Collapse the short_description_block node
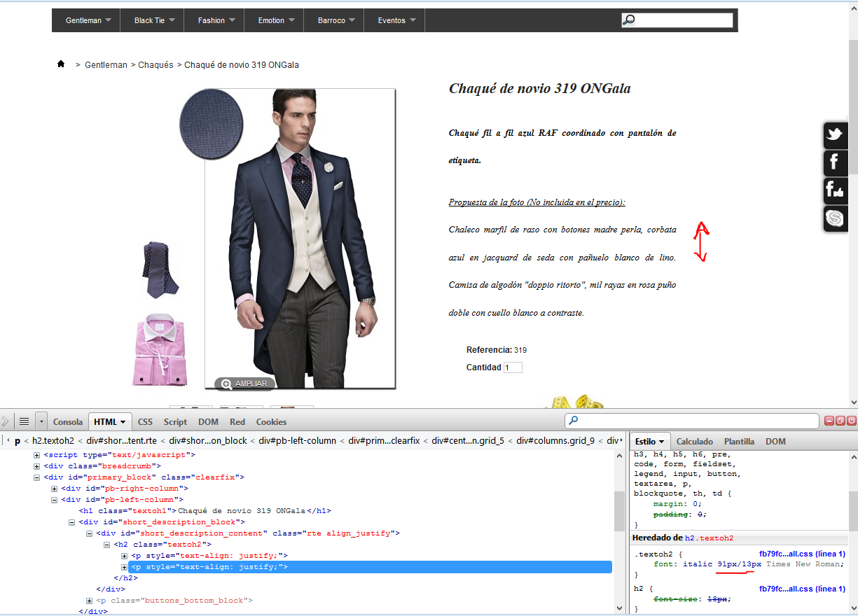Image resolution: width=858 pixels, height=616 pixels. click(72, 522)
